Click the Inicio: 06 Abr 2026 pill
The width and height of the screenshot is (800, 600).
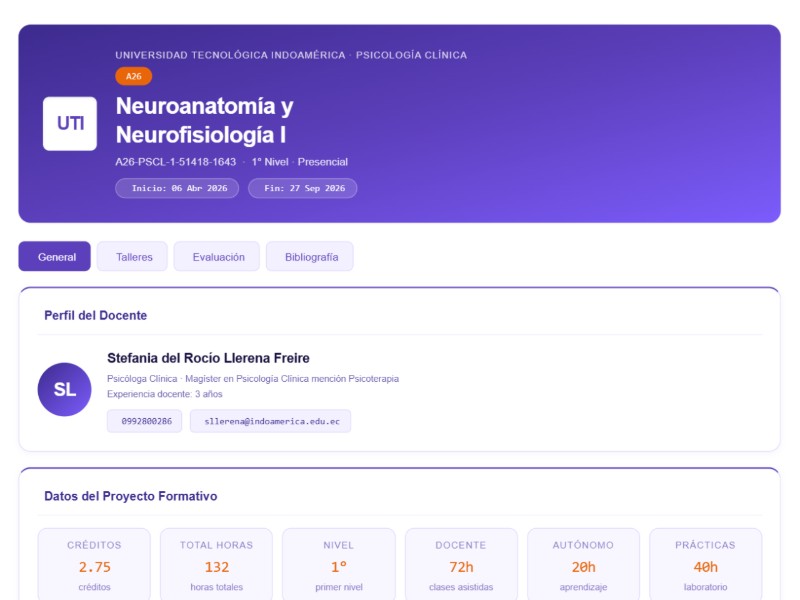point(177,188)
